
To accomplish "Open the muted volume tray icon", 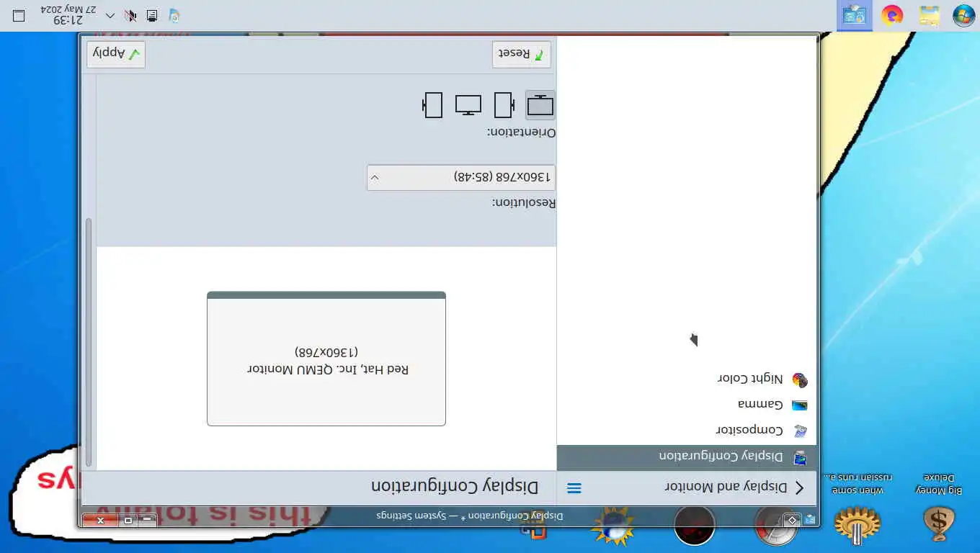I will [x=130, y=15].
